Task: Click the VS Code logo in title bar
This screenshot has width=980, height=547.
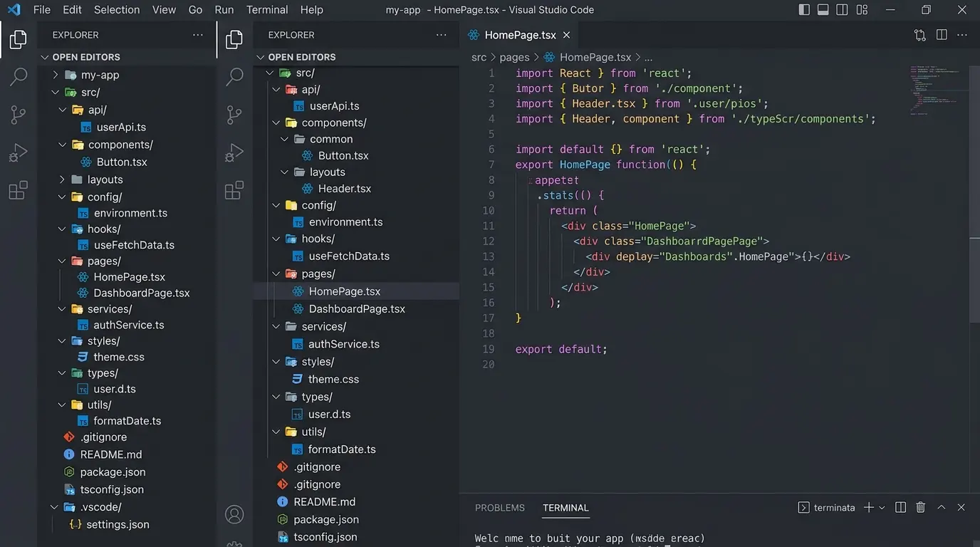Action: tap(14, 10)
